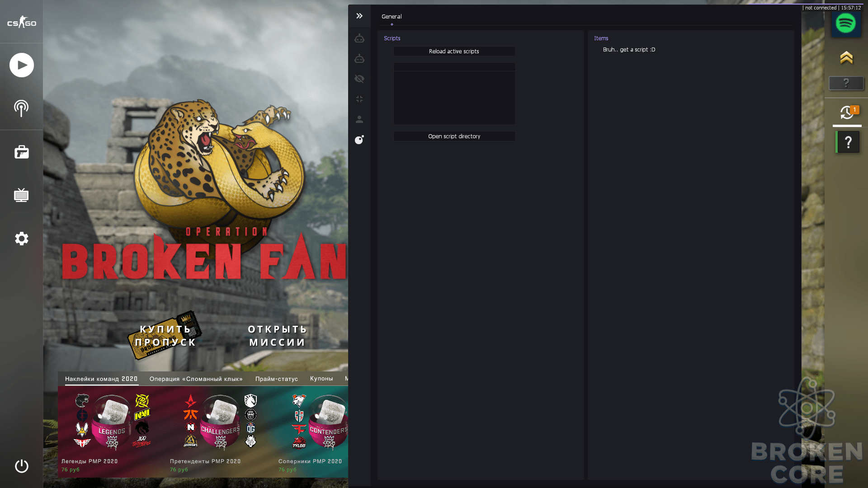Select Операция «Сломанный клык» store tab

(x=196, y=379)
